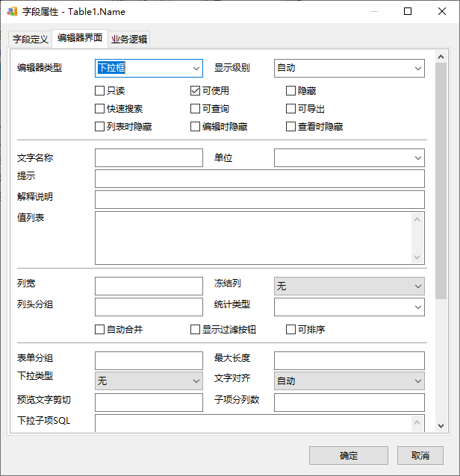Open the 下拉类型 dropdown
460x476 pixels.
point(149,381)
